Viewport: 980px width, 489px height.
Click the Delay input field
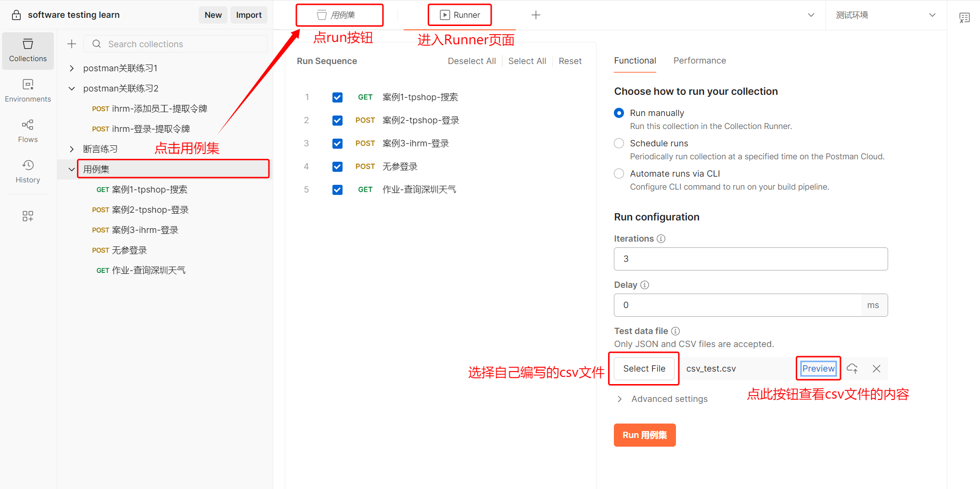(738, 305)
